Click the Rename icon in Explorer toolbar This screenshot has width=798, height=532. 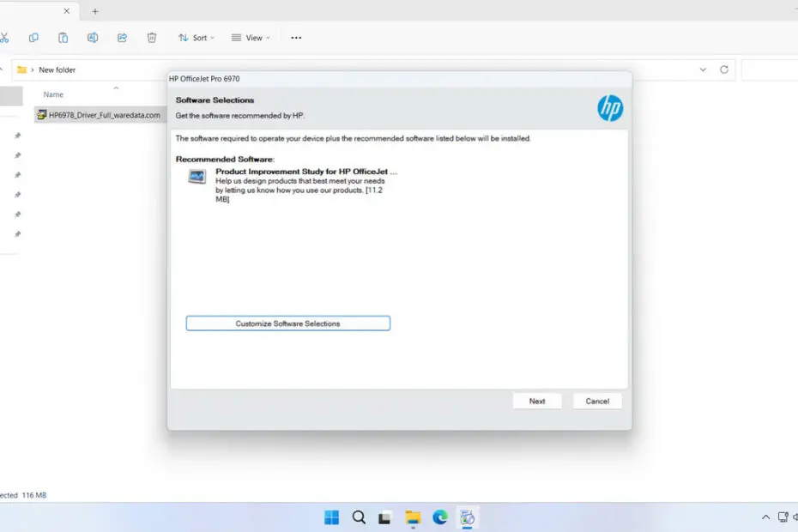(x=93, y=38)
